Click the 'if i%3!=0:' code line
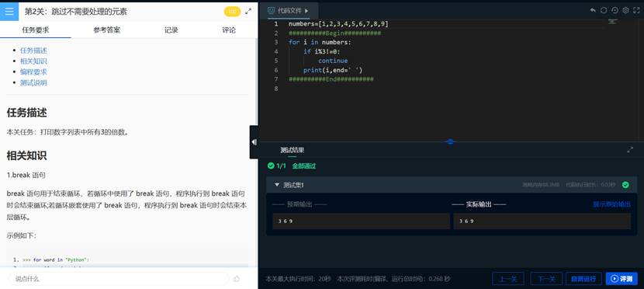Viewport: 644px width, 289px height. click(321, 51)
